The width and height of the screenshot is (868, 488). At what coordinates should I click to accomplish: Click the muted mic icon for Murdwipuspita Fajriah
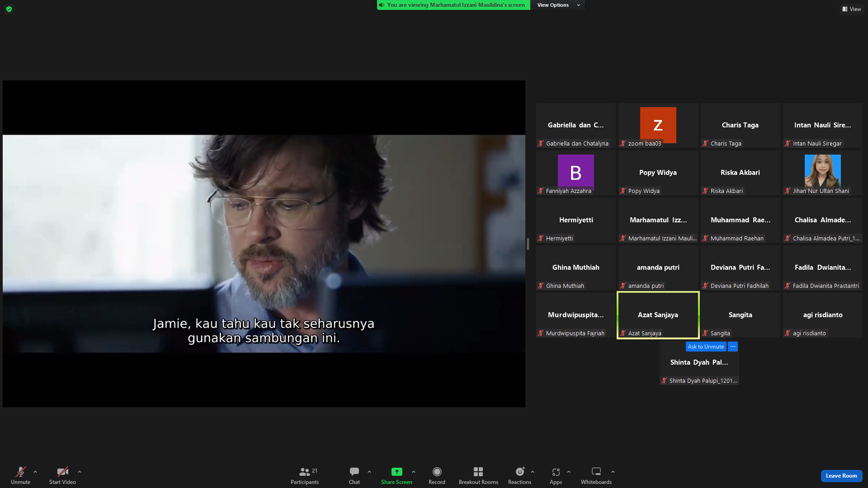[x=541, y=333]
